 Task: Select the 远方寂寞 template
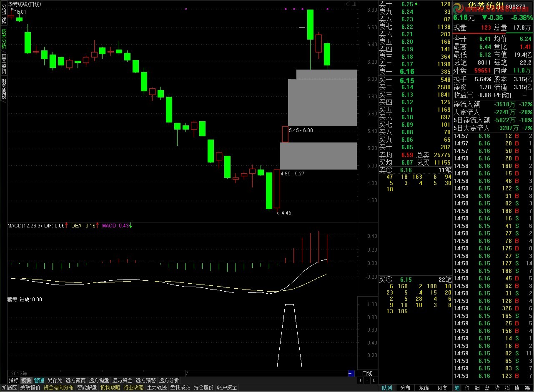75,380
